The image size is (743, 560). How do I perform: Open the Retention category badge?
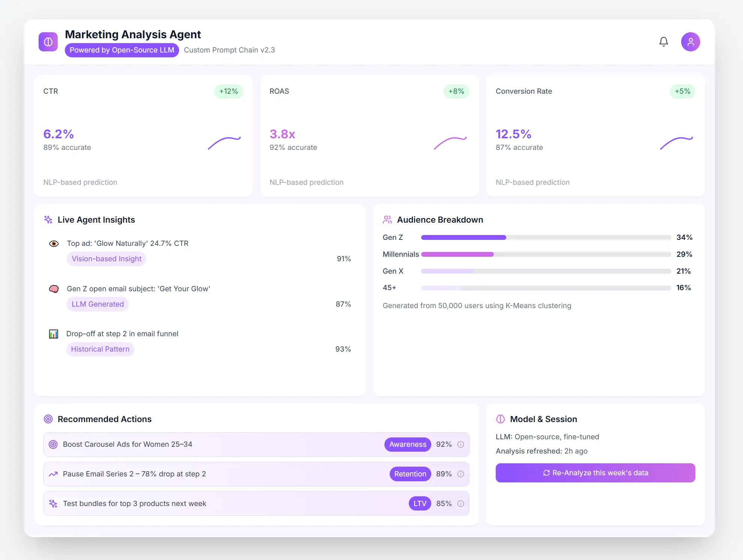410,474
